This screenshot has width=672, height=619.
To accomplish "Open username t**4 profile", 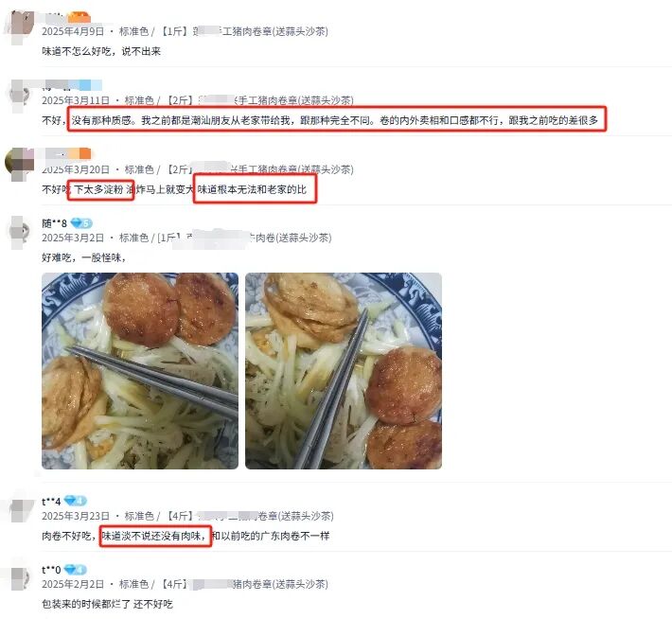I will [x=51, y=501].
